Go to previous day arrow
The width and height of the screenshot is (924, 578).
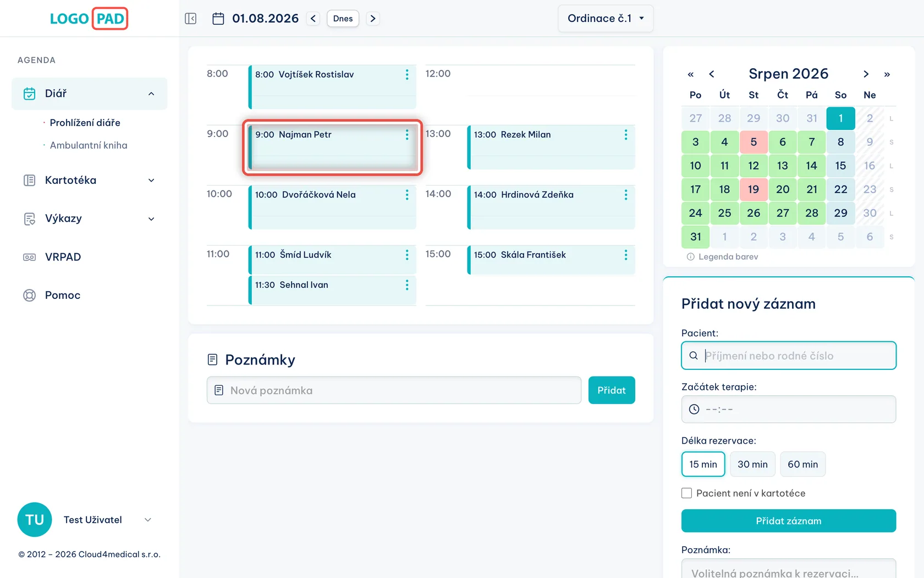313,19
